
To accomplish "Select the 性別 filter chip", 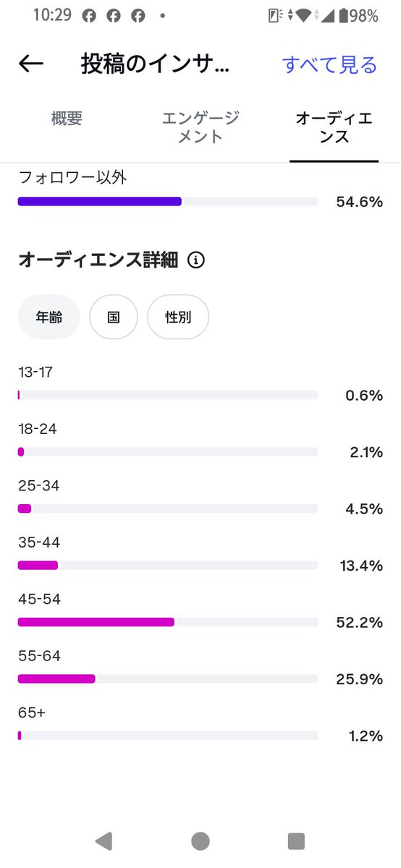I will (x=178, y=317).
